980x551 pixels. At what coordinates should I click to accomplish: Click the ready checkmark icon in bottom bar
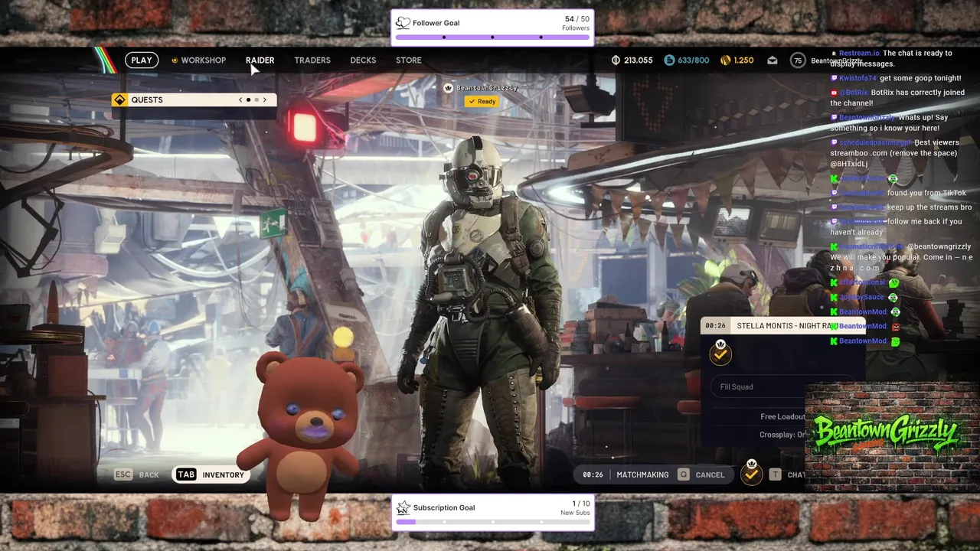[x=751, y=474]
